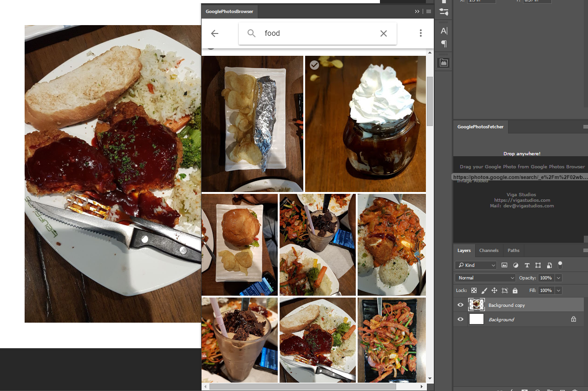Open the Paragraph panel icon
The width and height of the screenshot is (588, 391).
click(x=444, y=44)
